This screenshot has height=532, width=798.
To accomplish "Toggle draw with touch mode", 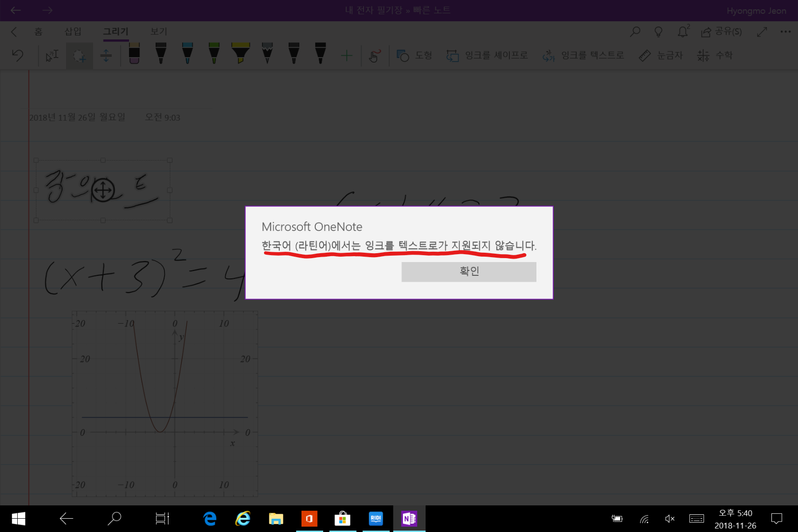I will (374, 56).
